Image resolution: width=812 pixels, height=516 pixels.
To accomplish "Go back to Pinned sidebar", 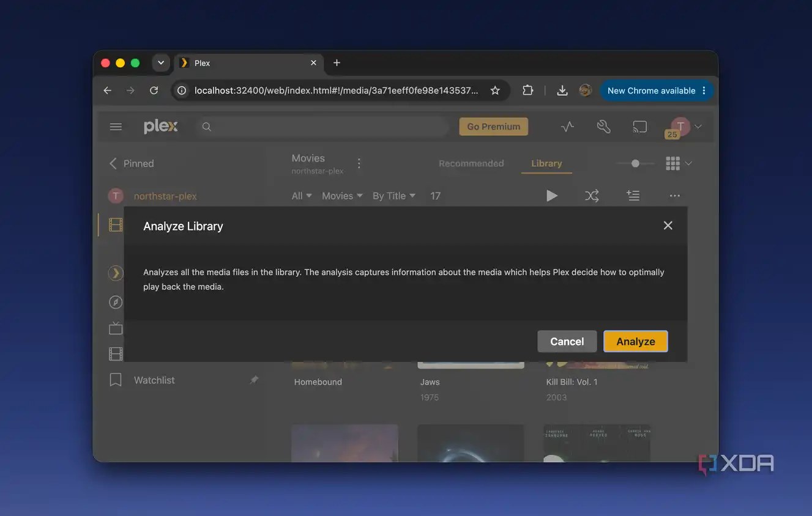I will pyautogui.click(x=131, y=163).
